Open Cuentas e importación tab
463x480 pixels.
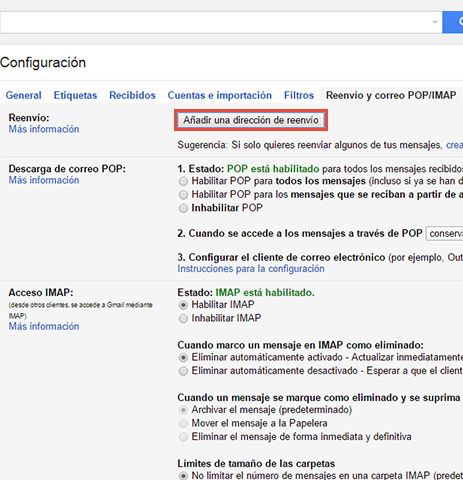coord(220,95)
